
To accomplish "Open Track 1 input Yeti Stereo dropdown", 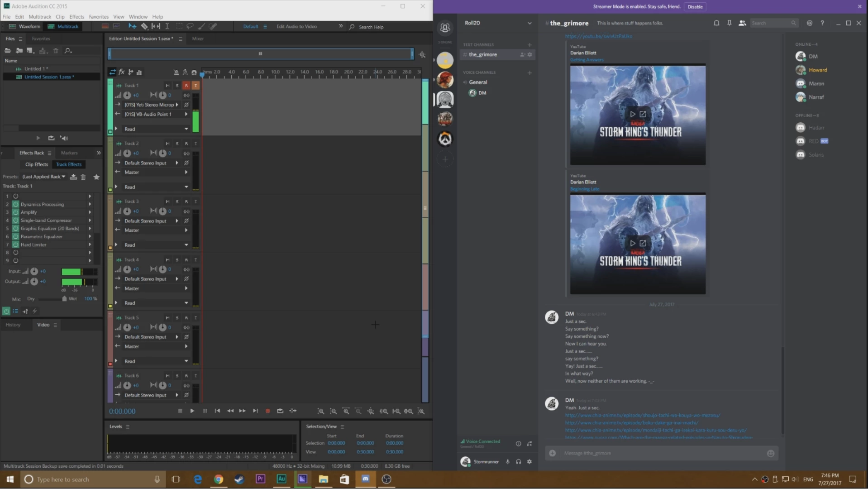I will (x=151, y=105).
